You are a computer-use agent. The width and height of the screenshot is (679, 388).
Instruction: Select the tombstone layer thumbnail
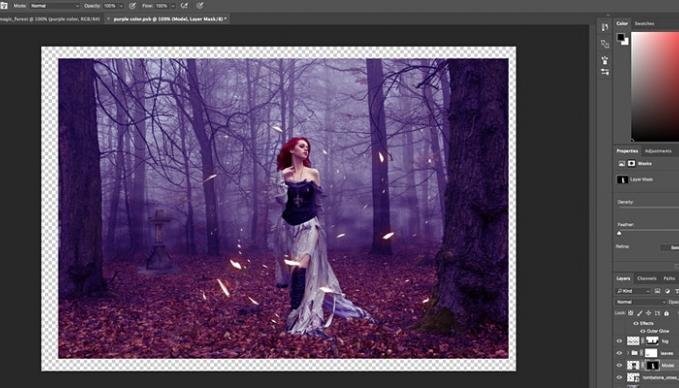(633, 378)
